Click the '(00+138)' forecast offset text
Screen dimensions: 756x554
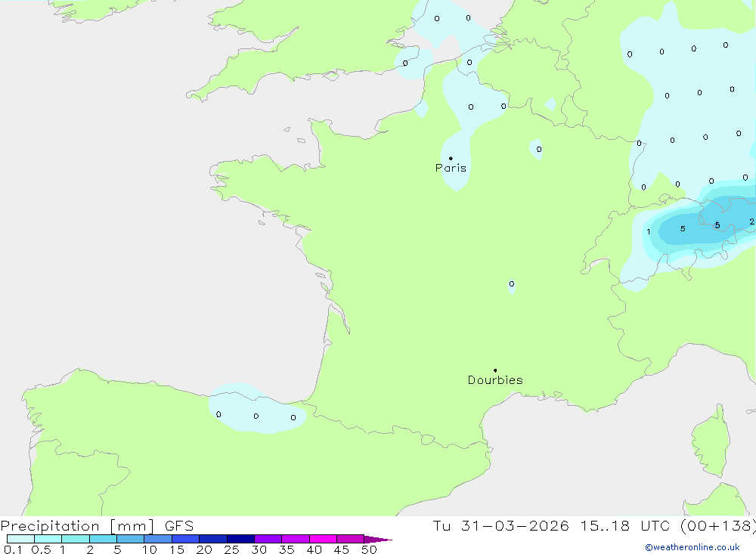click(x=717, y=526)
